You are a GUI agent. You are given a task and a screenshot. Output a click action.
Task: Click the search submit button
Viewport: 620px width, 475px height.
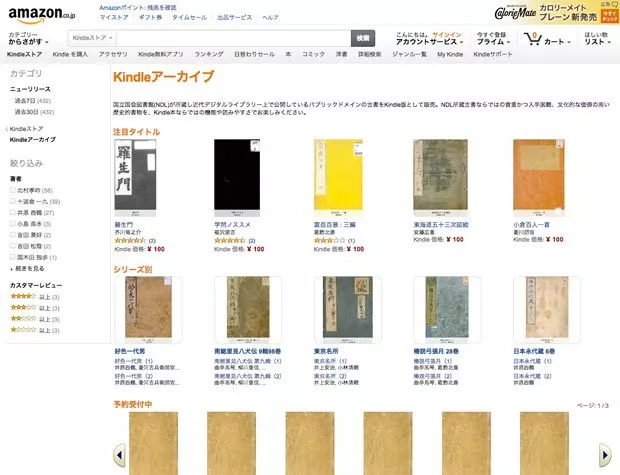pos(363,38)
